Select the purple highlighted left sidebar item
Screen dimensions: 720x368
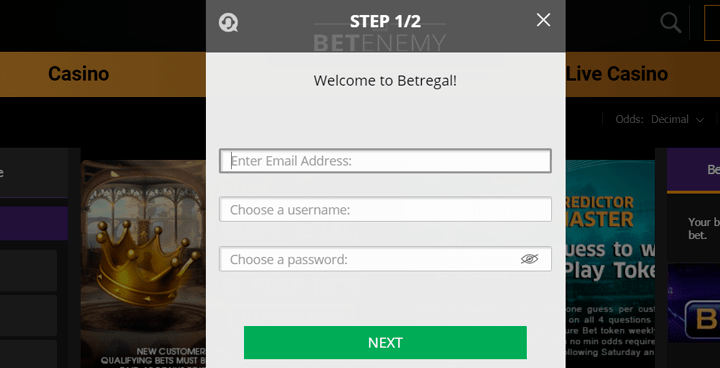34,223
